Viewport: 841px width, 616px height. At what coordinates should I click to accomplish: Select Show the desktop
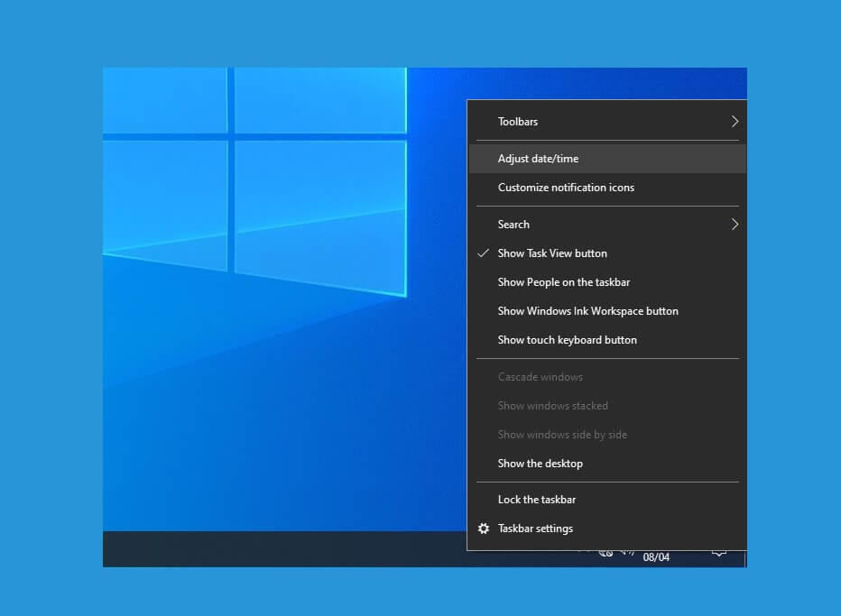tap(540, 464)
